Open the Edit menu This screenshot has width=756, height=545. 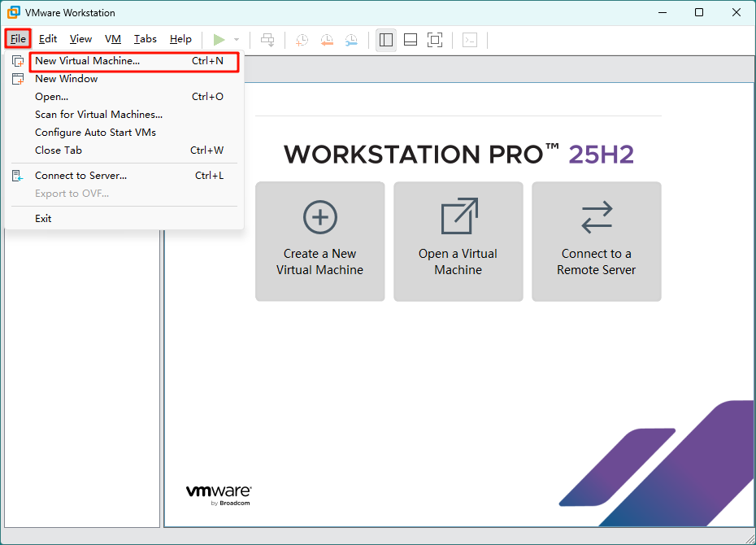click(48, 38)
